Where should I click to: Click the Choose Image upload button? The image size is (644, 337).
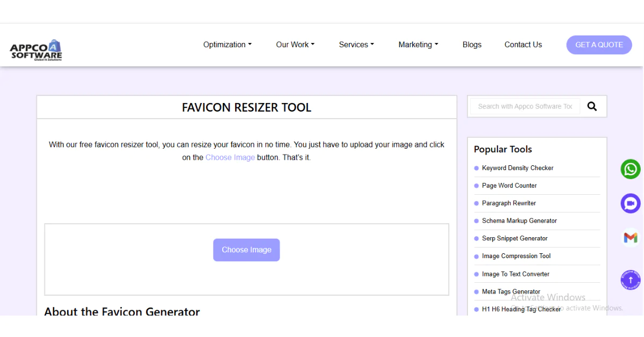pos(246,250)
